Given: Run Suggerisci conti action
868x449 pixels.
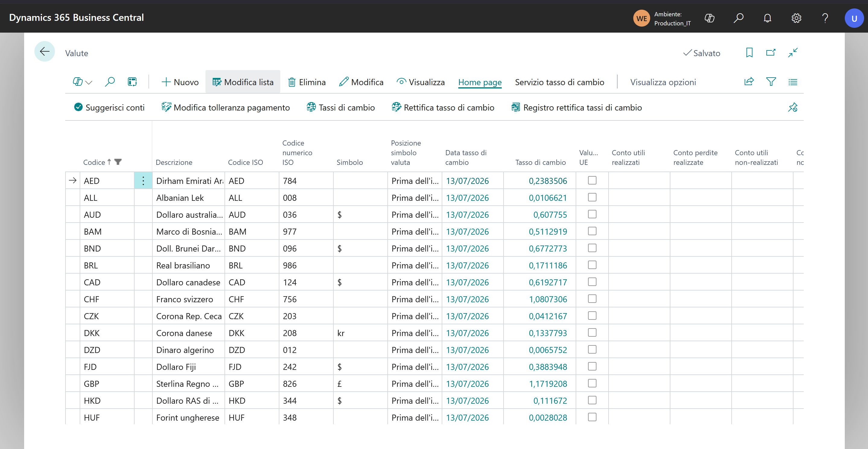Looking at the screenshot, I should (109, 107).
